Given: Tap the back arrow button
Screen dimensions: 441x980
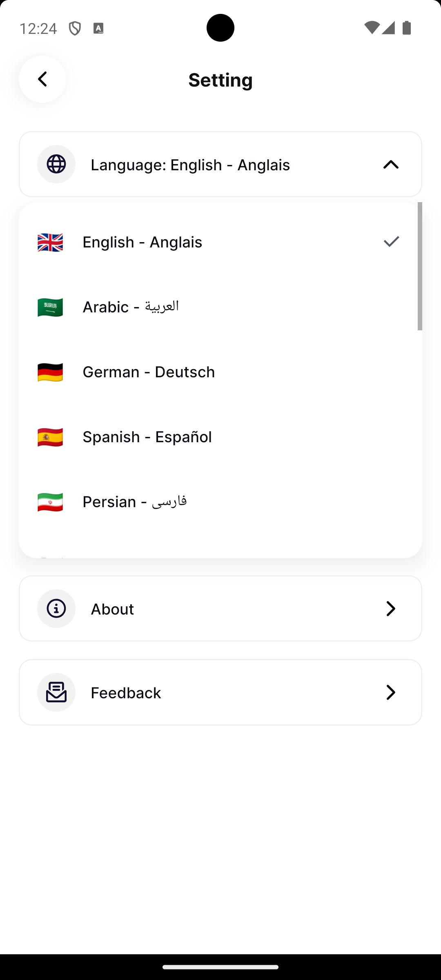Looking at the screenshot, I should (42, 79).
